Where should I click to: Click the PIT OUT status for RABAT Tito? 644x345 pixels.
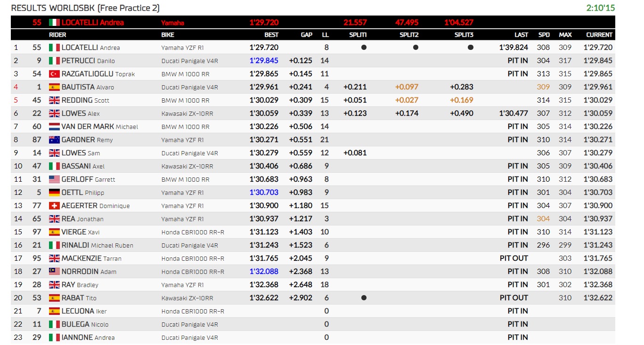click(x=514, y=298)
